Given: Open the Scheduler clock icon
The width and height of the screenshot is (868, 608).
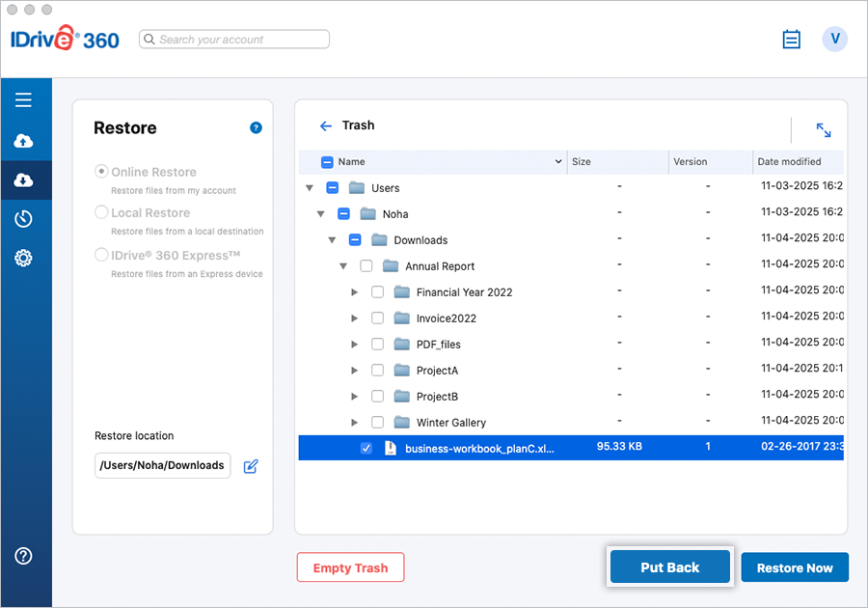Looking at the screenshot, I should click(23, 219).
